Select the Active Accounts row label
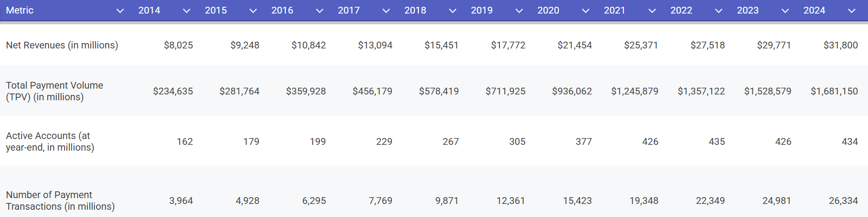This screenshot has height=217, width=868. [50, 141]
